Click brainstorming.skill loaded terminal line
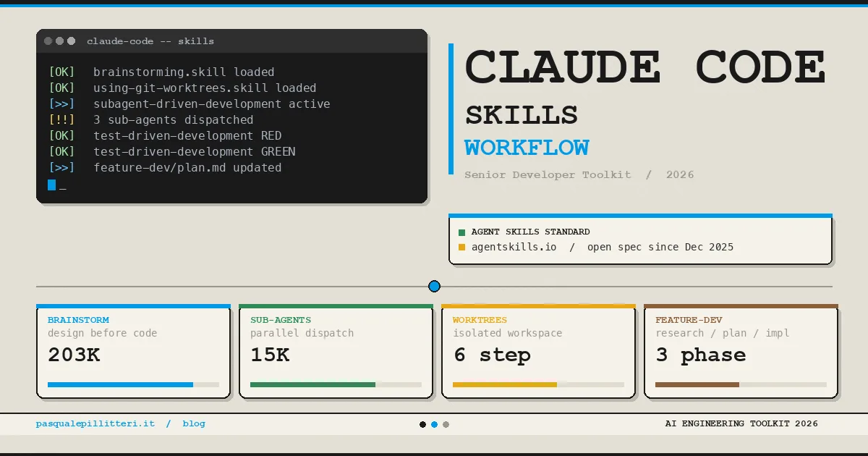 pyautogui.click(x=184, y=72)
